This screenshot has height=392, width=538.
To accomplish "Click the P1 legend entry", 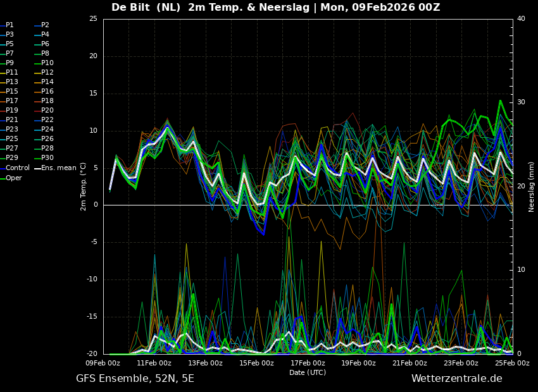I will 9,25.
